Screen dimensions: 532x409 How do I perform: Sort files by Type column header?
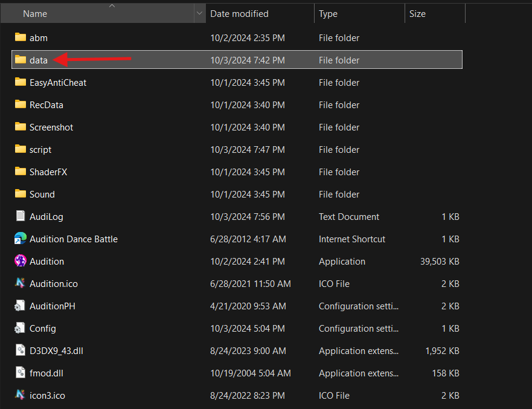click(328, 13)
